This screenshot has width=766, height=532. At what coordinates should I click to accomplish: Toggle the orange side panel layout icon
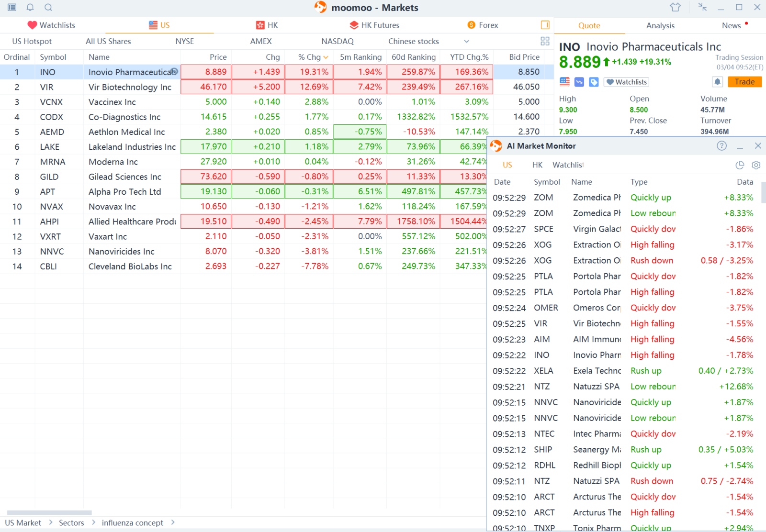(x=545, y=25)
